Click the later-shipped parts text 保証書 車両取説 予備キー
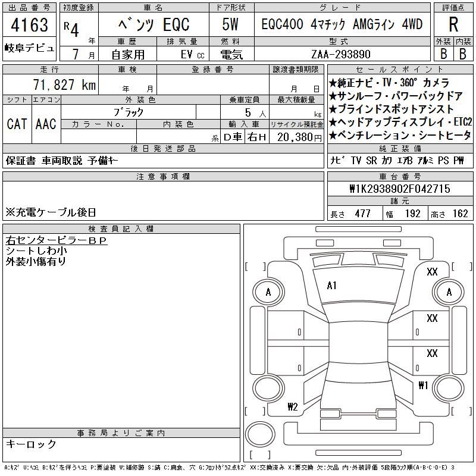The height and width of the screenshot is (476, 476). [62, 161]
